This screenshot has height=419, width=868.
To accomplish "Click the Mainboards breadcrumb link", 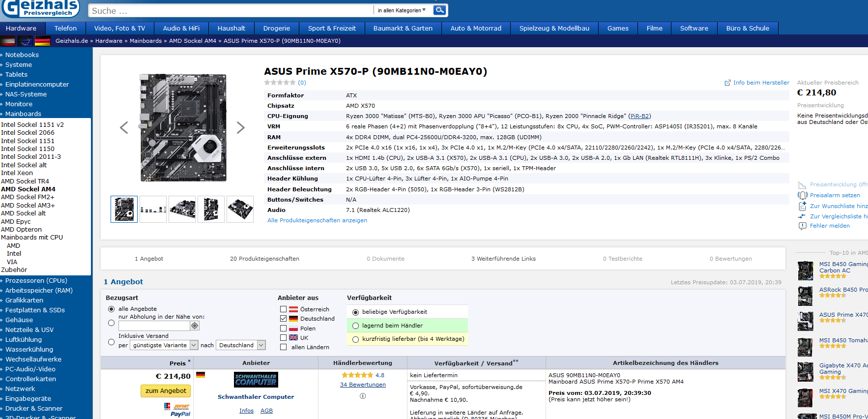I will click(145, 41).
